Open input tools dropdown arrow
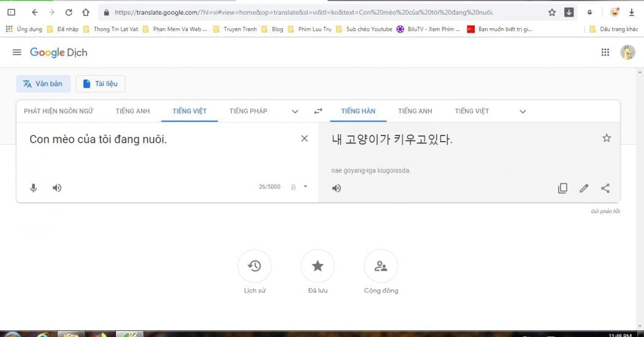This screenshot has width=644, height=337. click(x=305, y=186)
